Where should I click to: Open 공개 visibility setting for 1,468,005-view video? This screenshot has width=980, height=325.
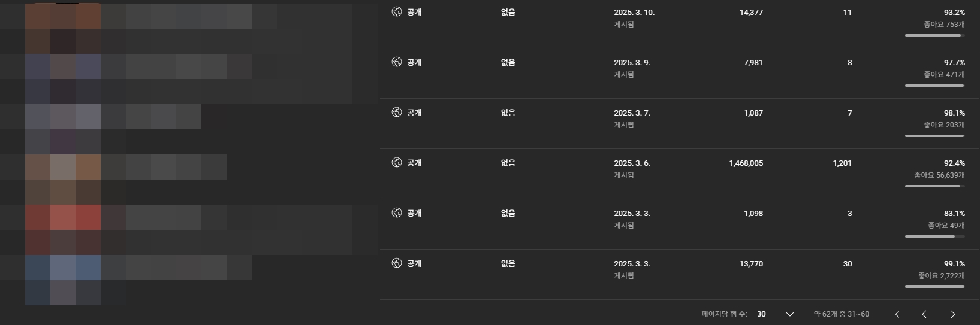(414, 163)
